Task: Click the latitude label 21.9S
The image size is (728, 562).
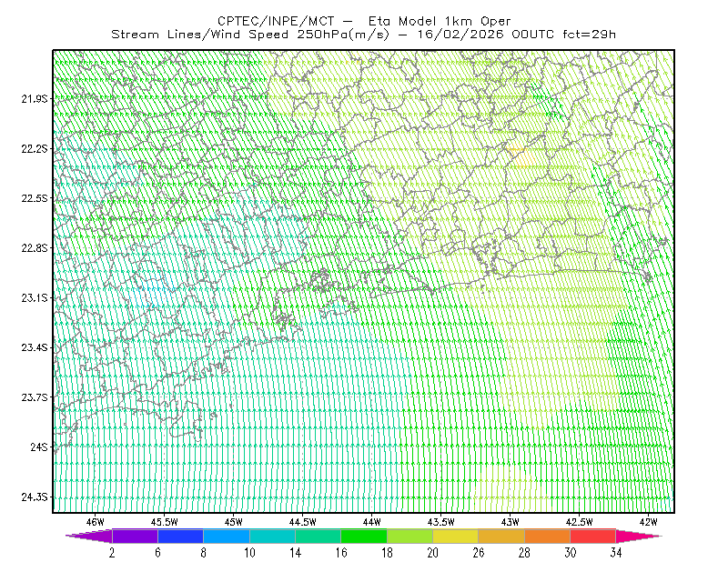Action: point(34,98)
